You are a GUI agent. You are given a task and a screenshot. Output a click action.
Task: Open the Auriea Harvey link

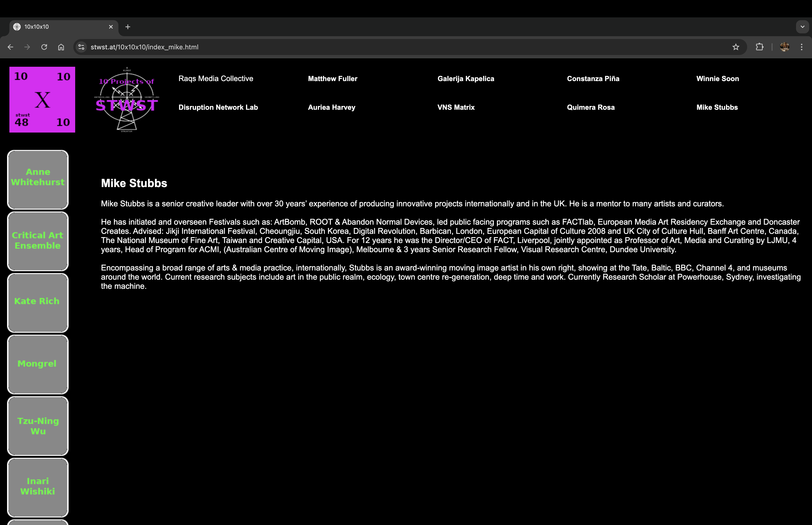(x=332, y=107)
